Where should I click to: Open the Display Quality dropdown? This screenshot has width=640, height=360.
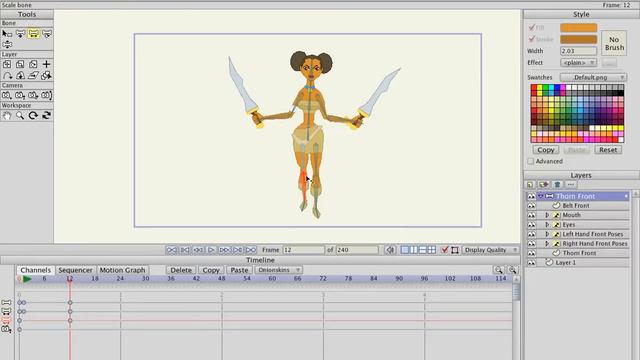coord(491,250)
